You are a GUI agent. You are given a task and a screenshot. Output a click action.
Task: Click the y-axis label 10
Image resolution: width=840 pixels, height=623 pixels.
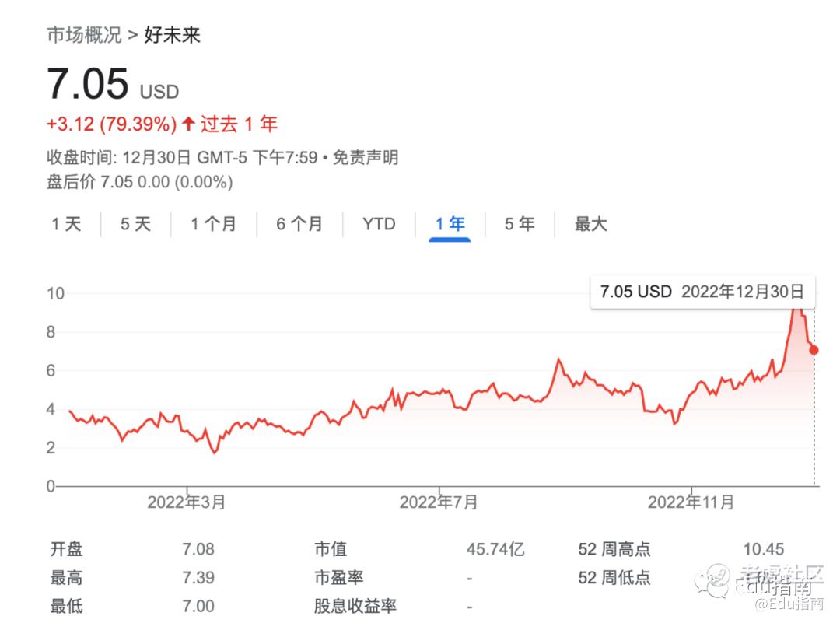[x=55, y=293]
